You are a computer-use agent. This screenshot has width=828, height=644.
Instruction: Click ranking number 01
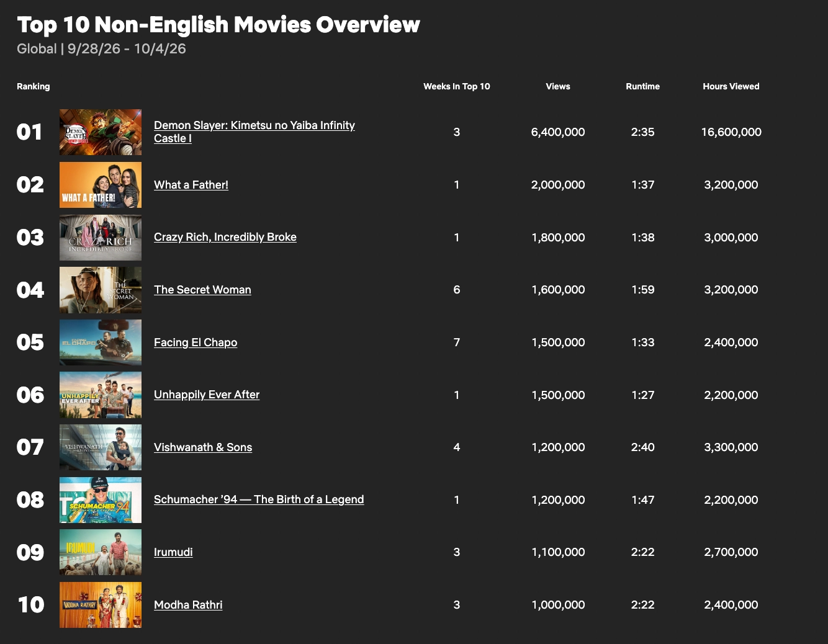click(x=29, y=132)
